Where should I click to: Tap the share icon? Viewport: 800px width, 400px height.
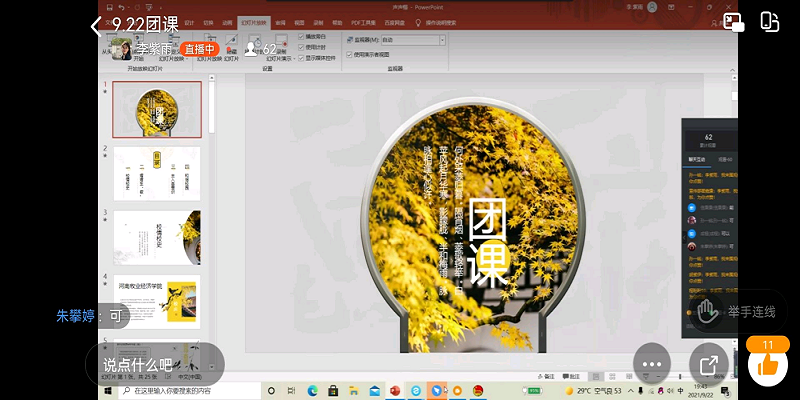click(709, 366)
